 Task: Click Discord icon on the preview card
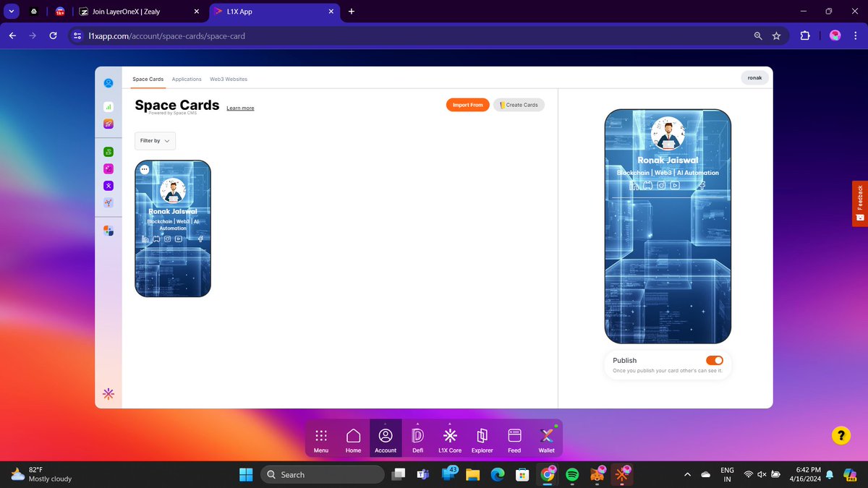click(x=647, y=185)
